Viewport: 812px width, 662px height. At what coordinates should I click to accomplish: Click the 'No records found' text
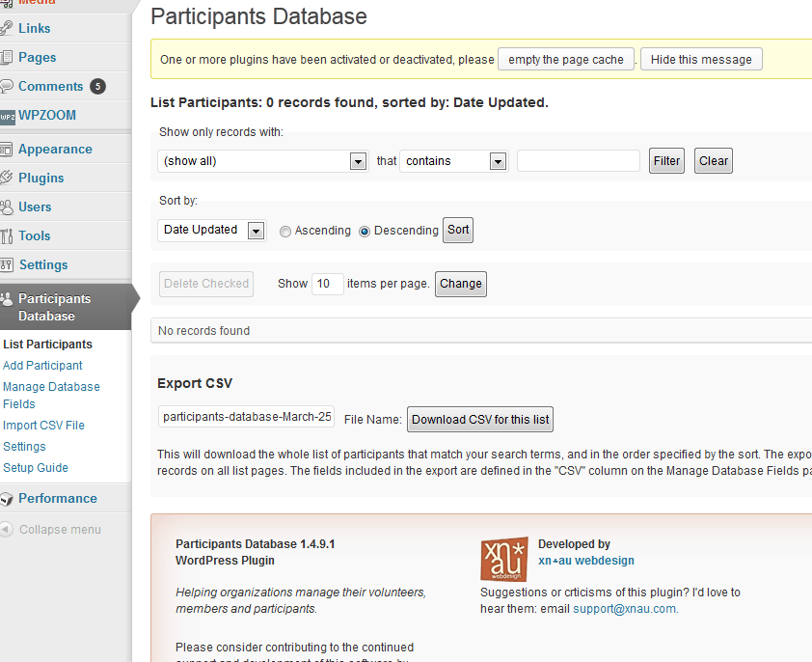click(203, 331)
